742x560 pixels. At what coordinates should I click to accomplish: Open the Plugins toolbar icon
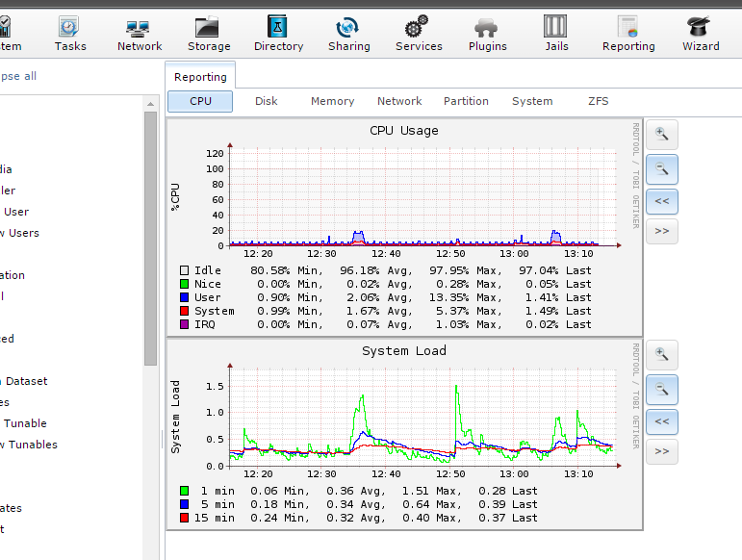click(x=487, y=33)
